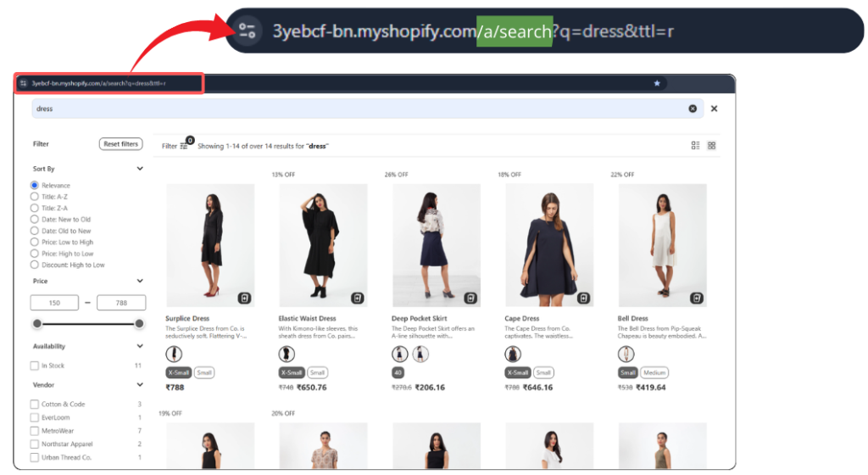This screenshot has width=868, height=475.
Task: Quick view icon on Surplice Dress image
Action: (x=245, y=298)
